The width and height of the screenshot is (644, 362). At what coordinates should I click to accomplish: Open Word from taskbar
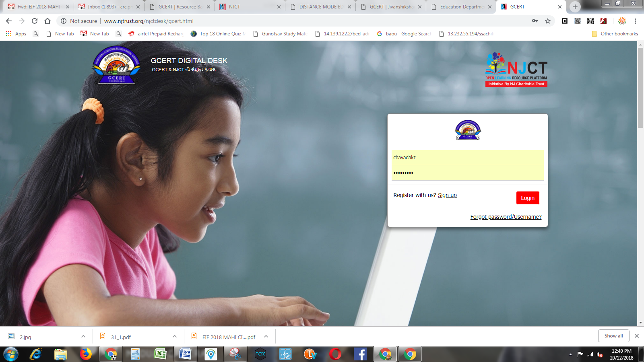click(x=186, y=354)
